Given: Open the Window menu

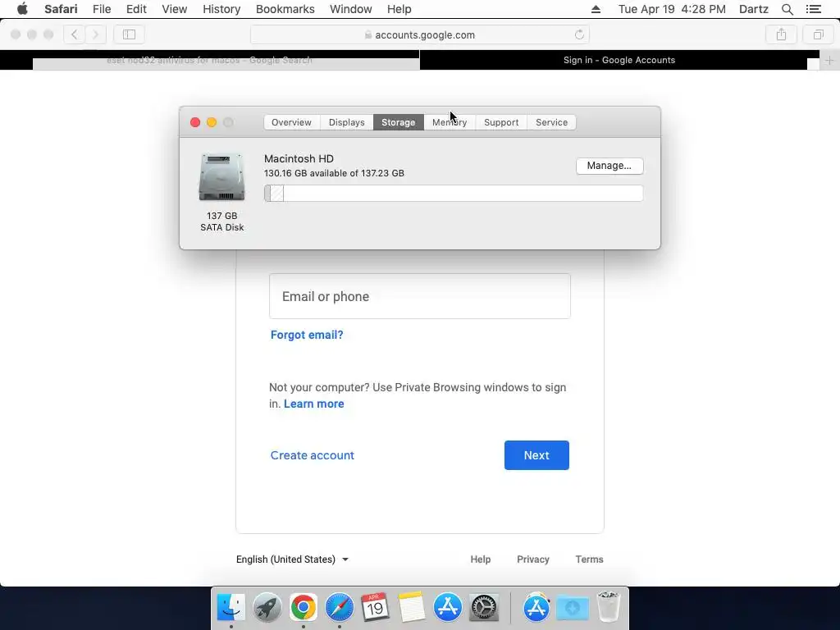Looking at the screenshot, I should [351, 9].
